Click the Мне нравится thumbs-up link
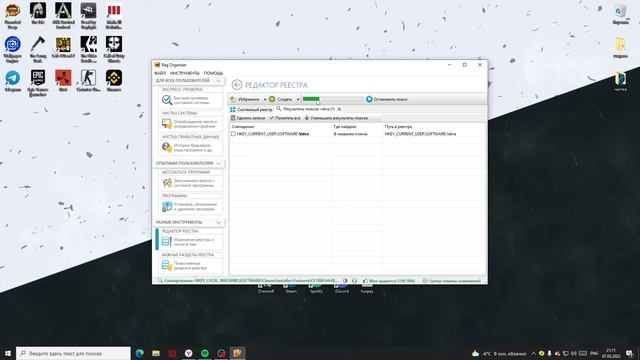Screen dimensions: 640x360 pos(389,281)
